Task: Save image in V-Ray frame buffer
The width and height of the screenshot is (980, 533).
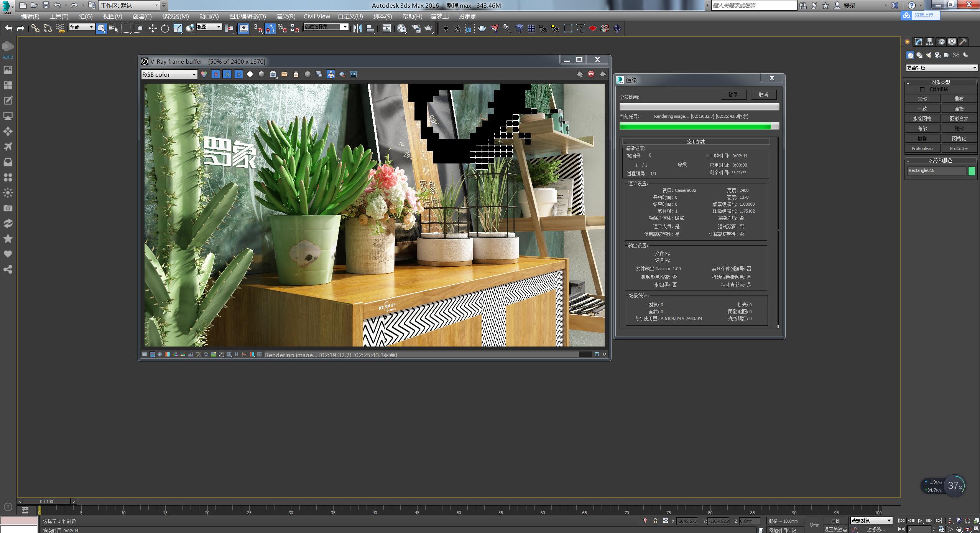Action: (273, 74)
